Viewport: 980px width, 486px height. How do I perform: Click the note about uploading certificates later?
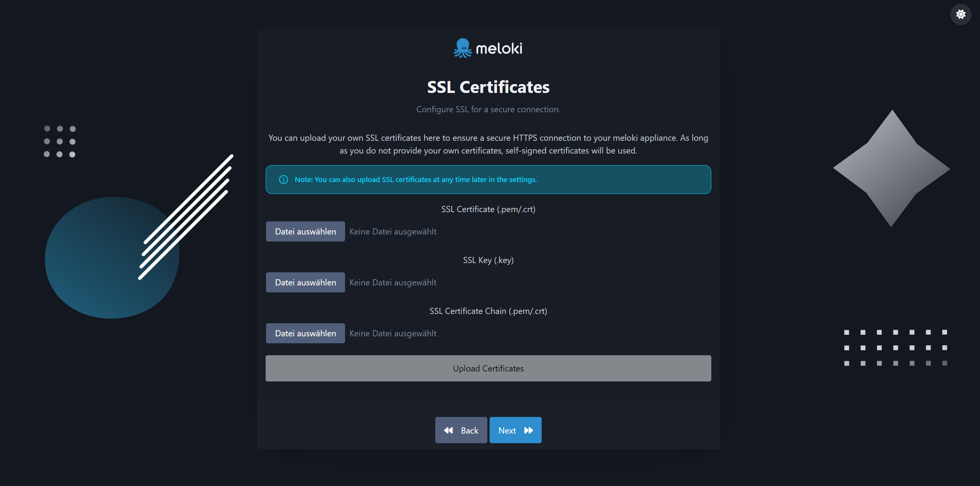click(x=416, y=180)
